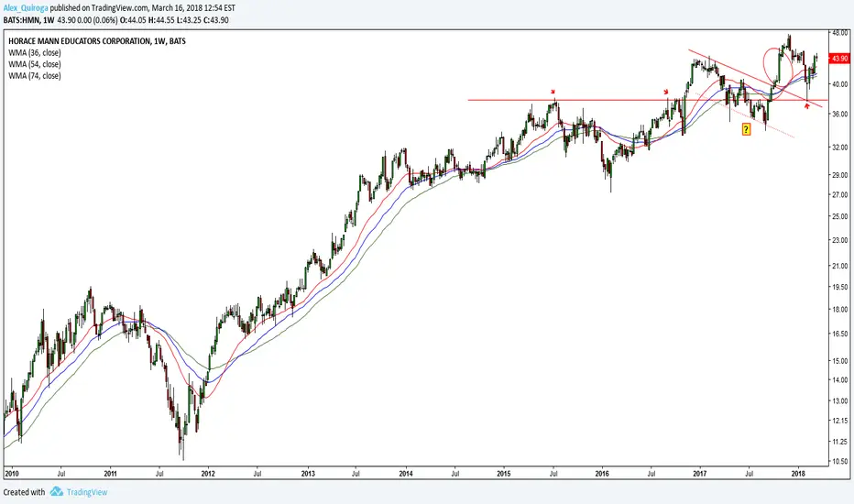The image size is (854, 504).
Task: Click the 2017 label on the time axis
Action: click(x=700, y=474)
